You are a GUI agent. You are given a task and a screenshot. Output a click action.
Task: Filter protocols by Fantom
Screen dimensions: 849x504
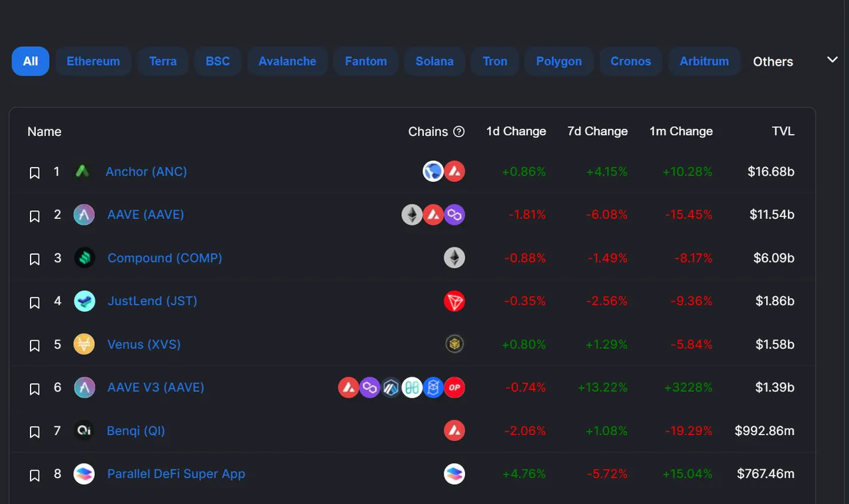click(366, 61)
